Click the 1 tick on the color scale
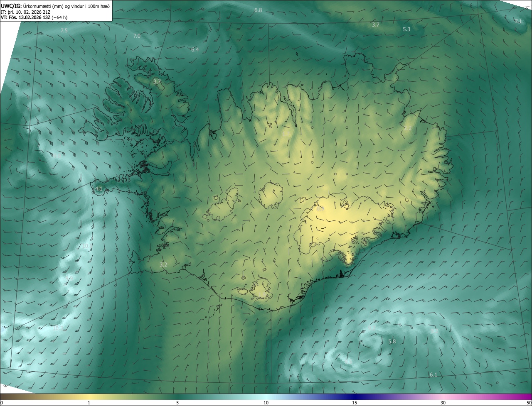Screen dimensions: 532x406 pyautogui.click(x=89, y=403)
